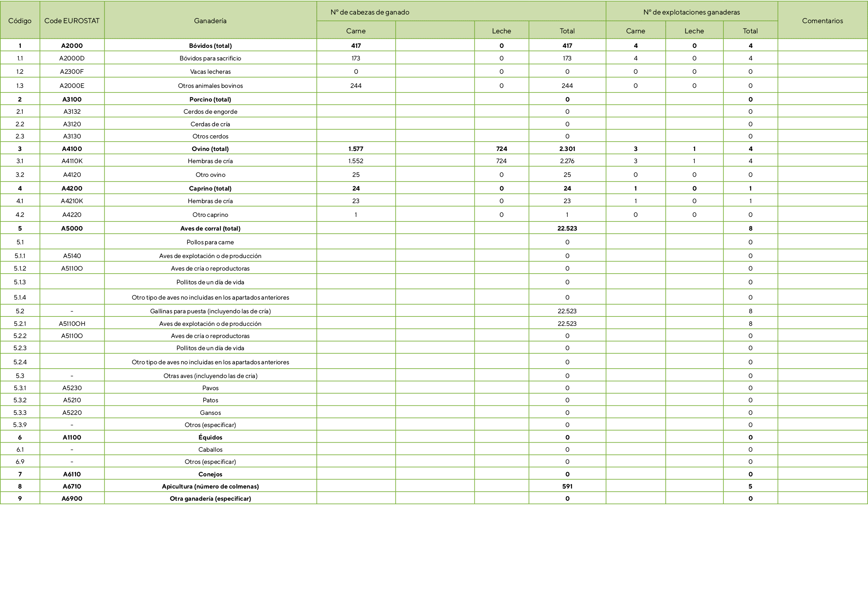Select the Aves de corral (total) cell
The height and width of the screenshot is (603, 868).
pyautogui.click(x=210, y=229)
